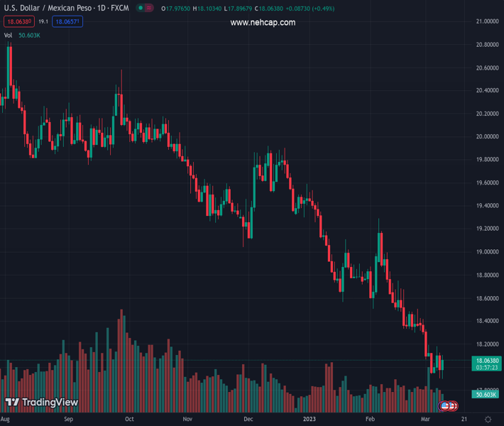This screenshot has width=504, height=426.
Task: Click the red sell price 18.06380 button
Action: 19,21
